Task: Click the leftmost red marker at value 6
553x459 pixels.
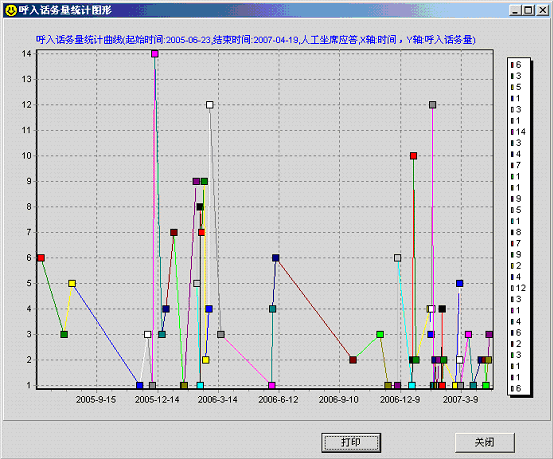Action: pyautogui.click(x=41, y=258)
